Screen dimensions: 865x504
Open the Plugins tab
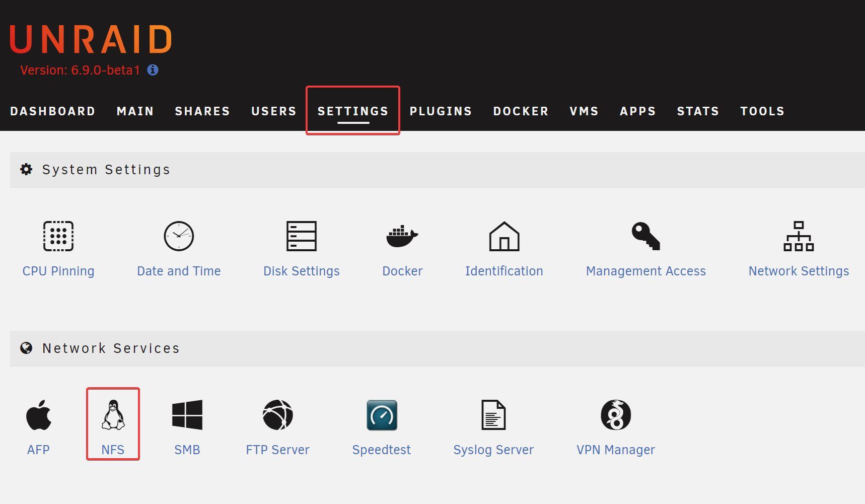(x=441, y=111)
